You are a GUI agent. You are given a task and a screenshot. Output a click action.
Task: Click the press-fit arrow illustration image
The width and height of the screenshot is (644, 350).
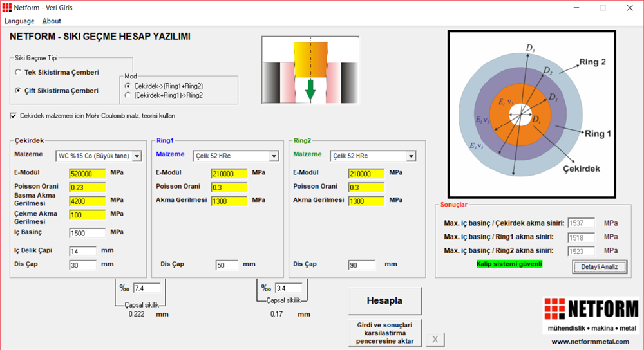(x=310, y=71)
